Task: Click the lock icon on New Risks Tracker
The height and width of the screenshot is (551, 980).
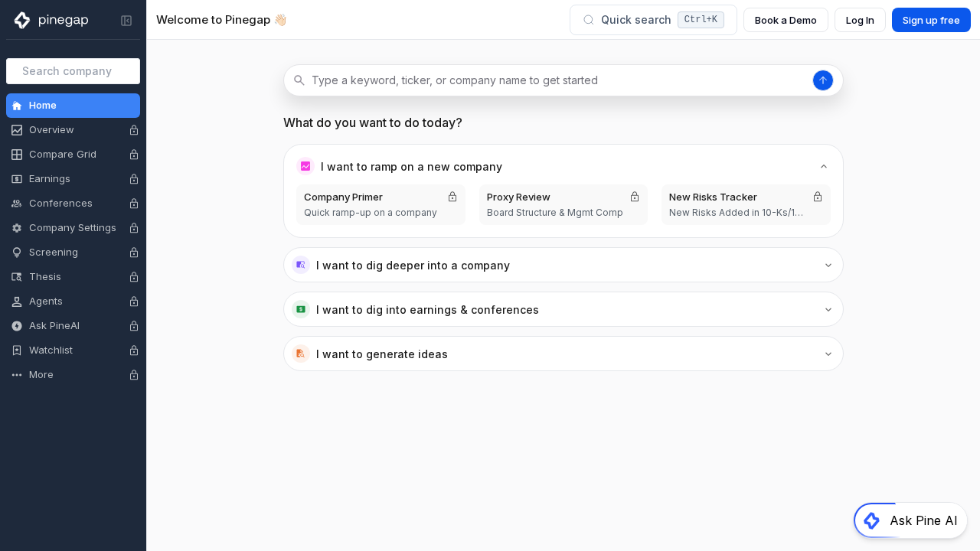Action: [x=817, y=197]
